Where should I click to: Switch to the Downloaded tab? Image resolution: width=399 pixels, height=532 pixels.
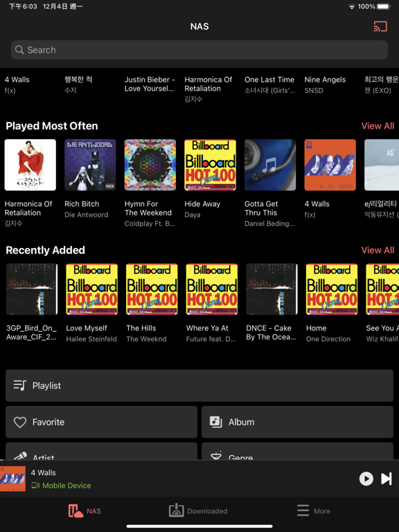(198, 511)
